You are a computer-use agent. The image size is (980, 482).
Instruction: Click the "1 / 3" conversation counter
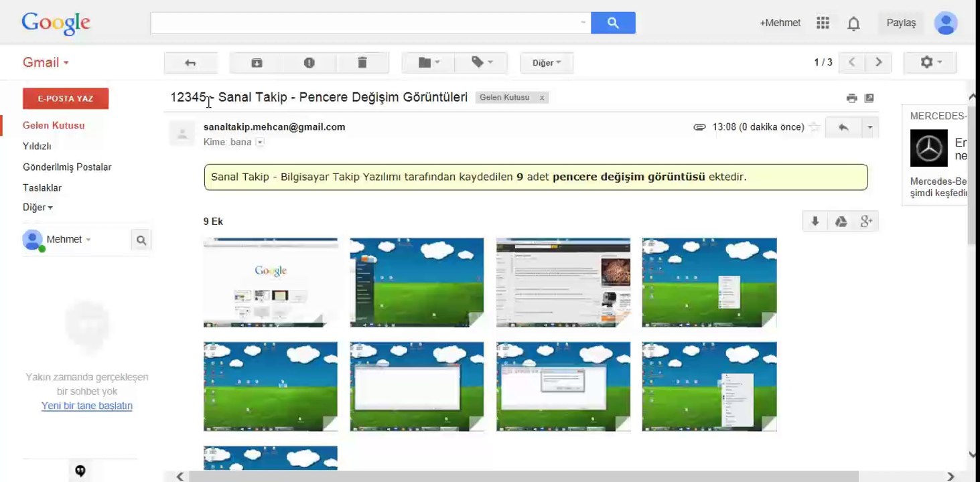coord(823,62)
